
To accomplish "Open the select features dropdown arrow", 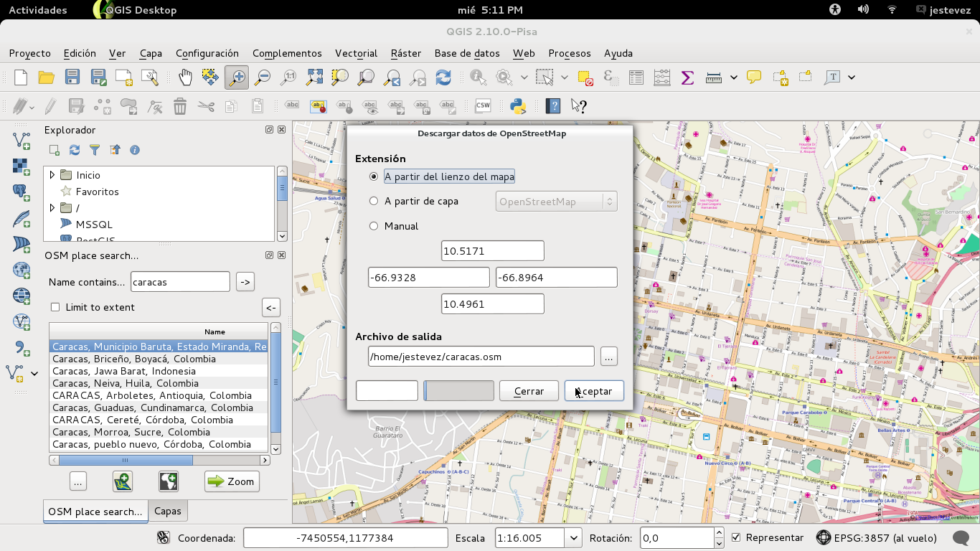I will point(565,77).
